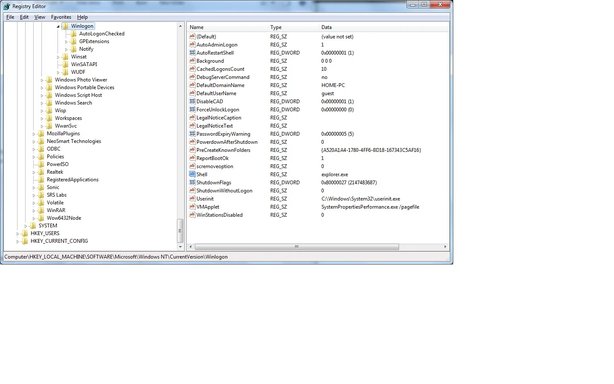The width and height of the screenshot is (614, 384).
Task: Click the Winsat folder icon
Action: click(x=65, y=57)
